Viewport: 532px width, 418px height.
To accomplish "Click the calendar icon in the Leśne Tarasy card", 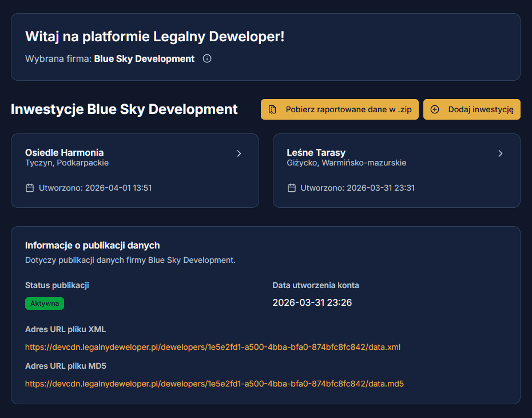I will coord(291,188).
